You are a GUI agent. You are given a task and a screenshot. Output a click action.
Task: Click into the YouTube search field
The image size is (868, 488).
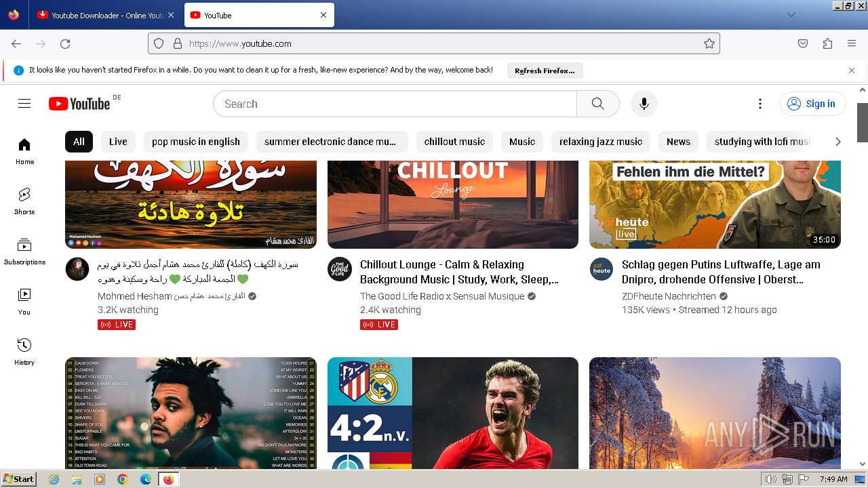(395, 104)
